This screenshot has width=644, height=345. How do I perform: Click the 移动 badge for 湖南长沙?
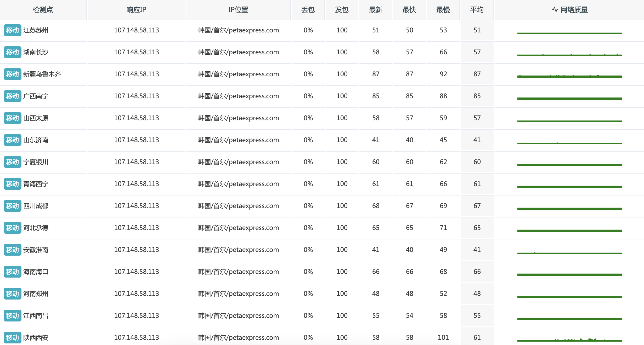(12, 52)
